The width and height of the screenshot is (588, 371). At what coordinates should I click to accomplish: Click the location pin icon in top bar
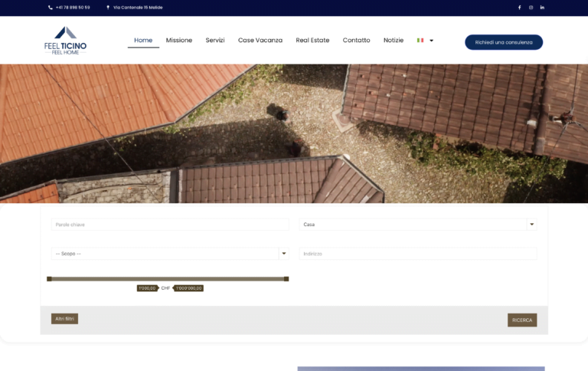pyautogui.click(x=108, y=8)
